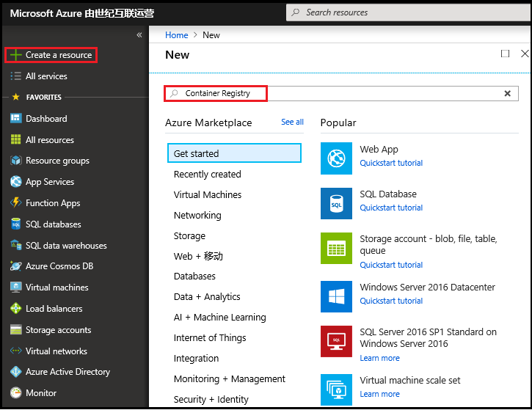Open SQL Server 2016 SP1 Learn more link
The width and height of the screenshot is (532, 410).
tap(379, 358)
